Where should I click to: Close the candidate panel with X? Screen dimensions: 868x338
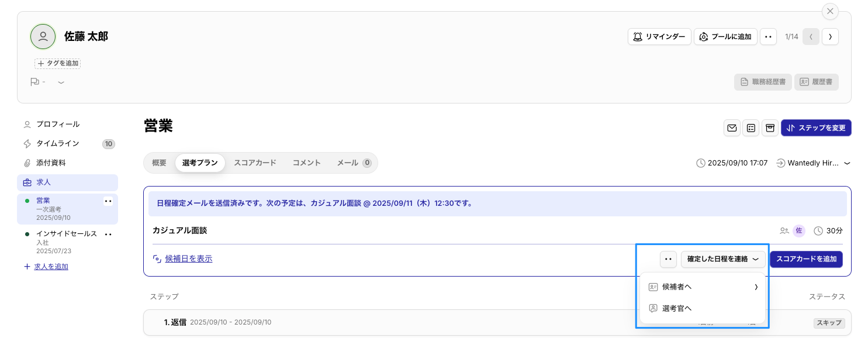click(x=830, y=12)
